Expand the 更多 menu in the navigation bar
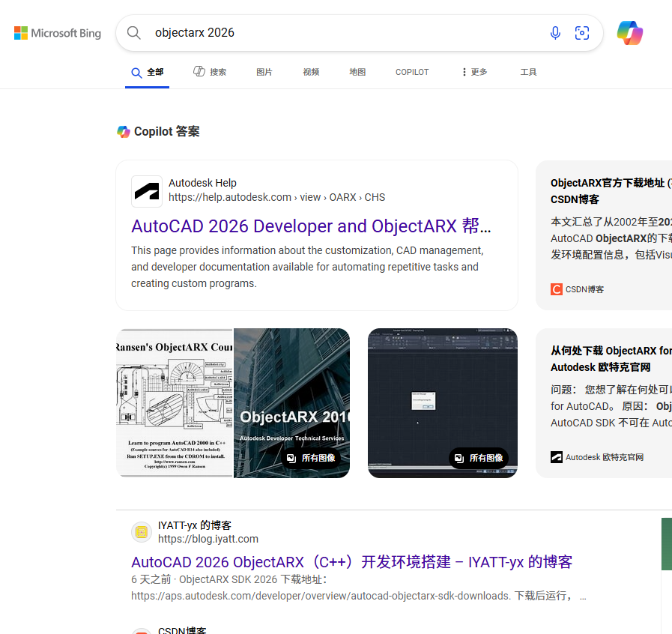672x634 pixels. (473, 72)
